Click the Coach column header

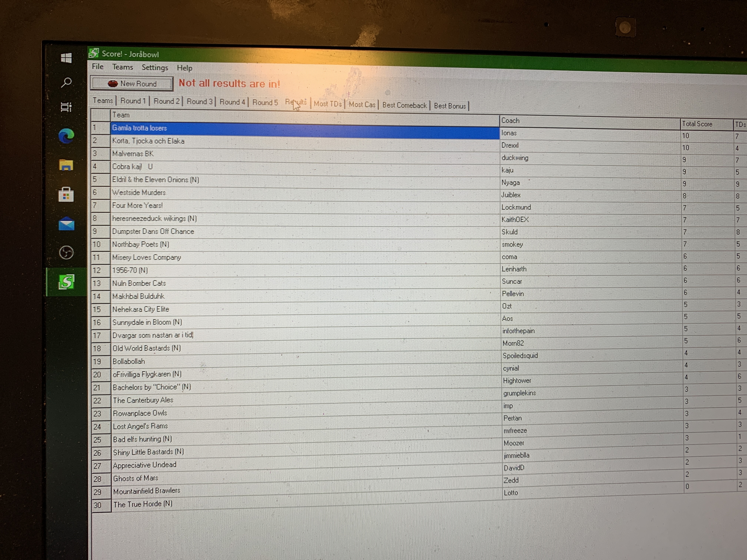[510, 121]
